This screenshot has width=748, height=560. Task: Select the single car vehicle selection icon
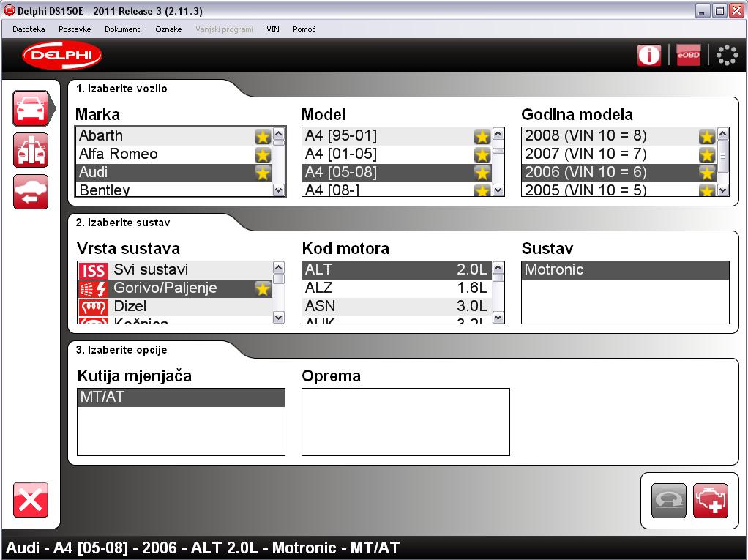coord(31,108)
